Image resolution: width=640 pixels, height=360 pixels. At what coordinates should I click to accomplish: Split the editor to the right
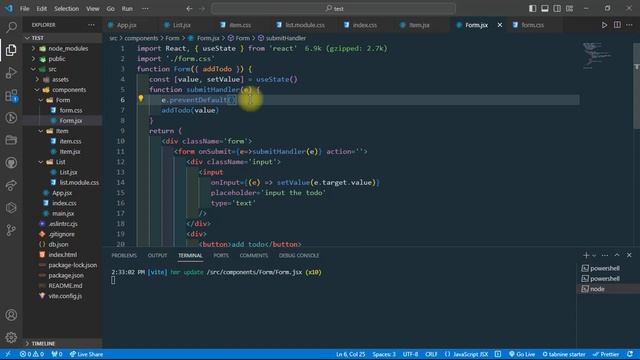click(x=617, y=25)
